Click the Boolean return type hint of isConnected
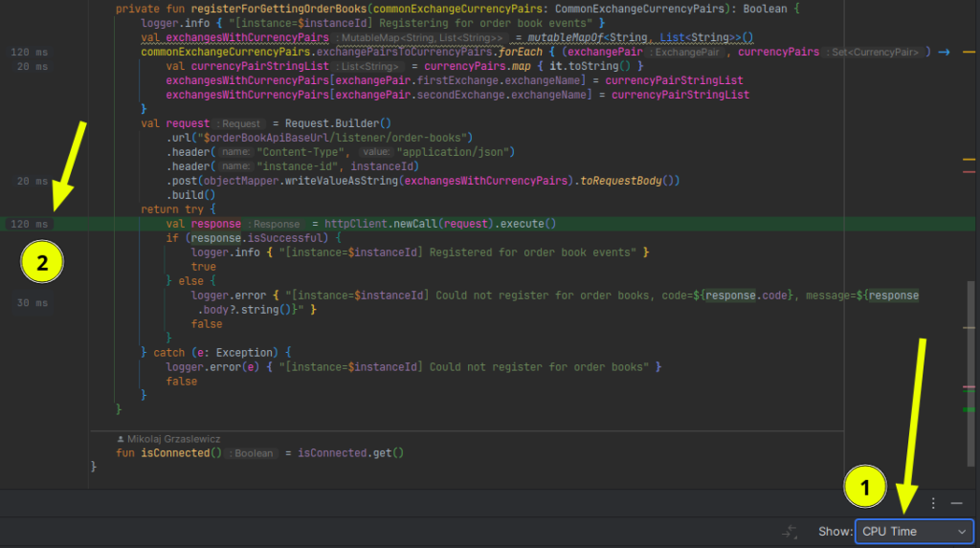 (x=252, y=453)
